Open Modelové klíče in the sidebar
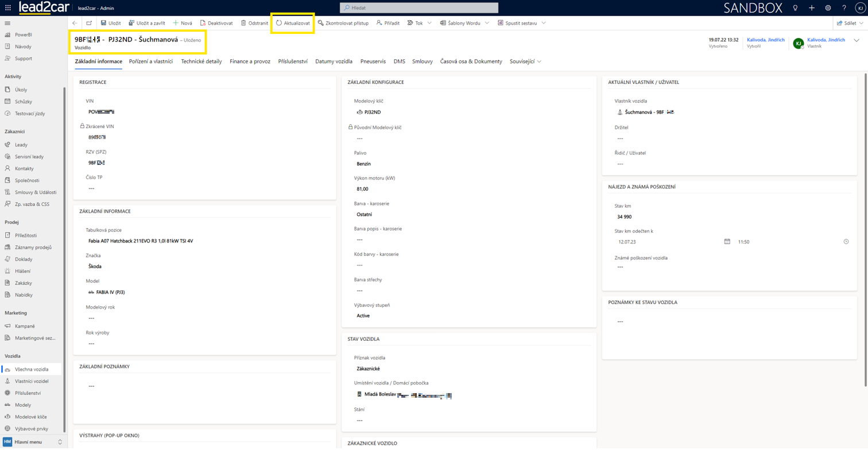This screenshot has width=868, height=450. (x=31, y=417)
